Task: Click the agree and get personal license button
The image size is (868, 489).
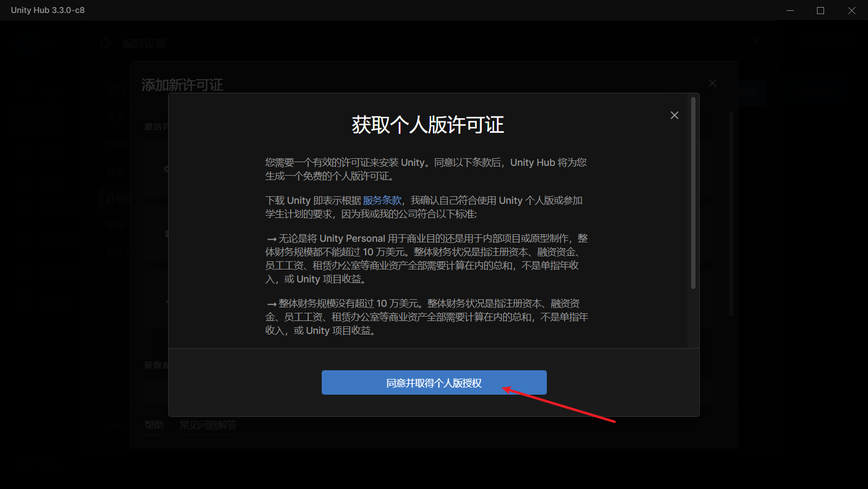Action: 434,383
